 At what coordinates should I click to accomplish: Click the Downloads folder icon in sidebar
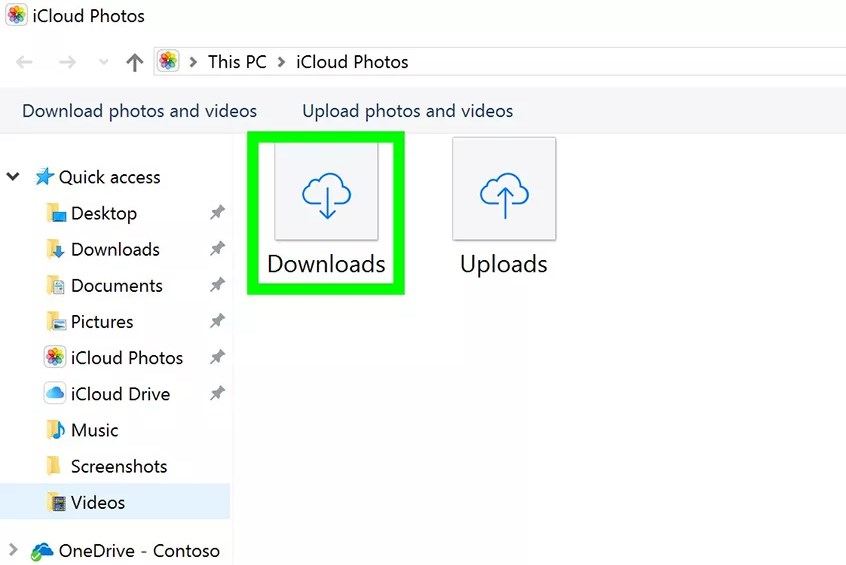click(x=56, y=250)
